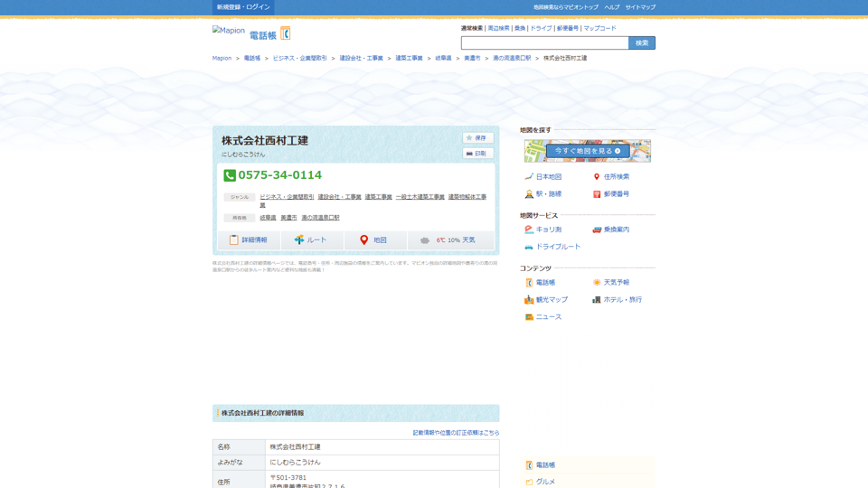This screenshot has height=488, width=868.
Task: Click 新規登録・ログイン in the top bar
Action: tap(243, 7)
